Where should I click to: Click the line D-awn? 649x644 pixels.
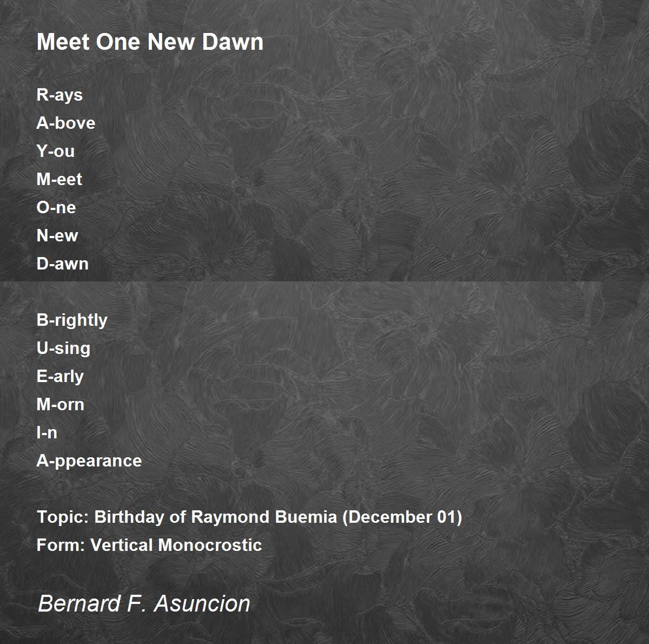click(63, 264)
